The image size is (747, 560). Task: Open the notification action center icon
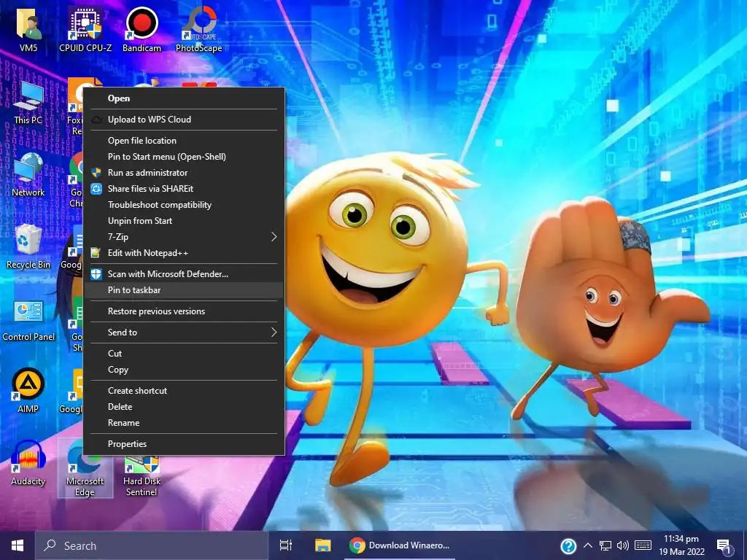coord(724,547)
